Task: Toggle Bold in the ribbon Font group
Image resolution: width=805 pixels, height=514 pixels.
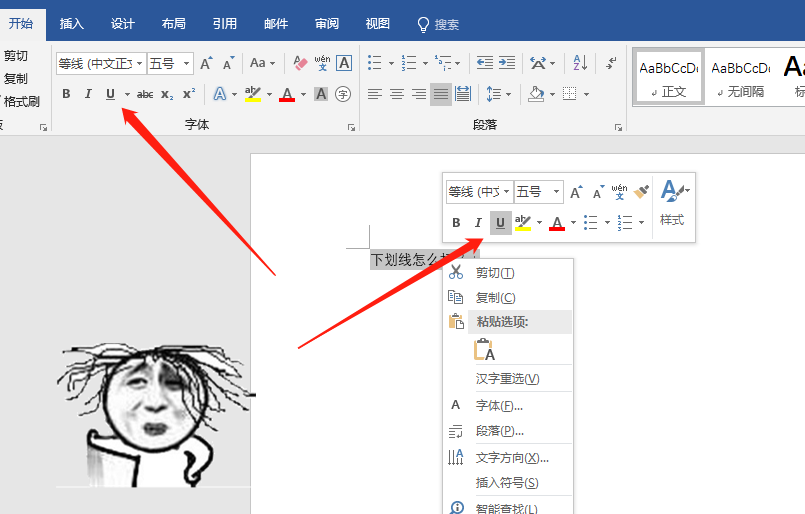Action: tap(66, 94)
